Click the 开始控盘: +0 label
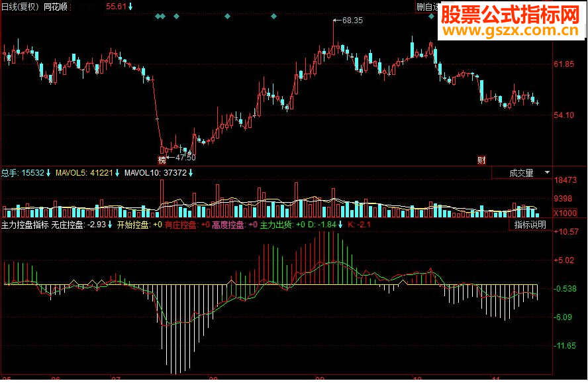Screen dimensions: 588x383 [x=140, y=225]
